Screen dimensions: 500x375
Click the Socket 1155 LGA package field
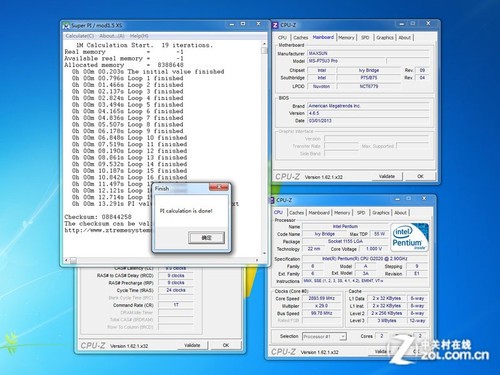(x=345, y=241)
